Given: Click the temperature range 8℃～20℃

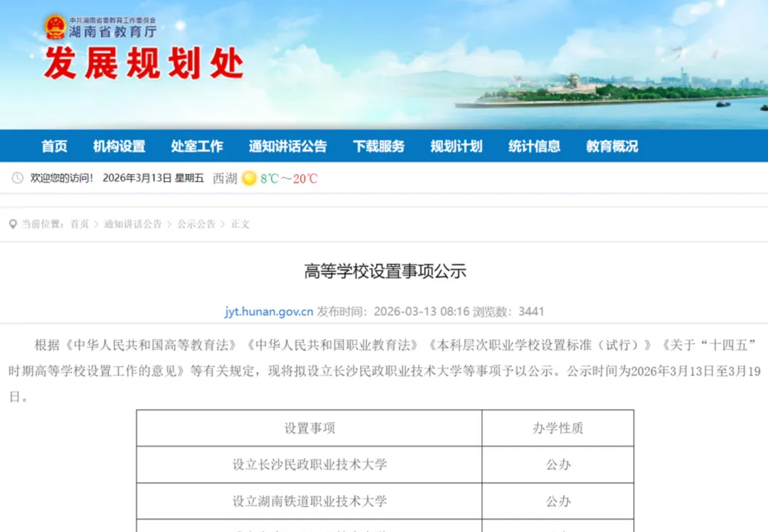Looking at the screenshot, I should pyautogui.click(x=289, y=179).
